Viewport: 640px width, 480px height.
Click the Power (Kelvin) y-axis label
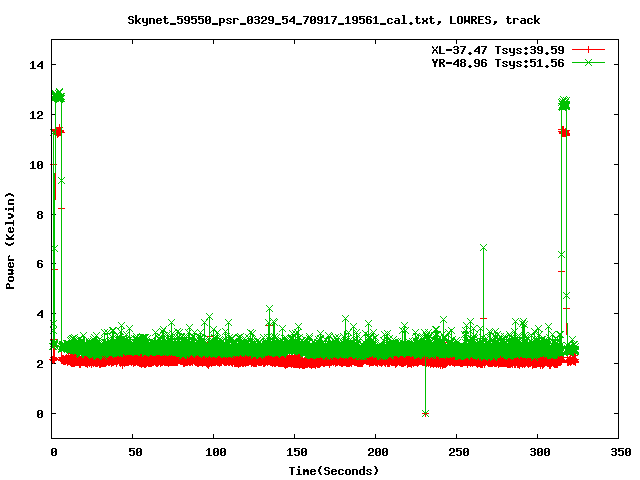point(10,241)
